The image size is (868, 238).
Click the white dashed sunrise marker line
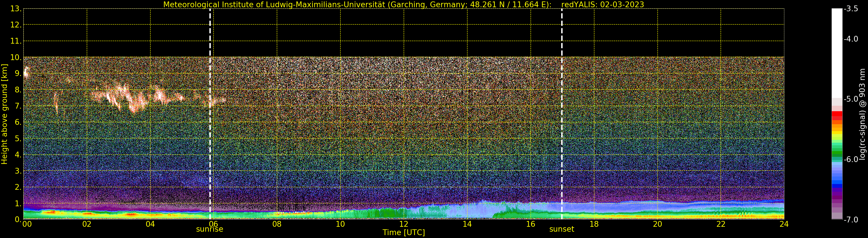(x=210, y=114)
